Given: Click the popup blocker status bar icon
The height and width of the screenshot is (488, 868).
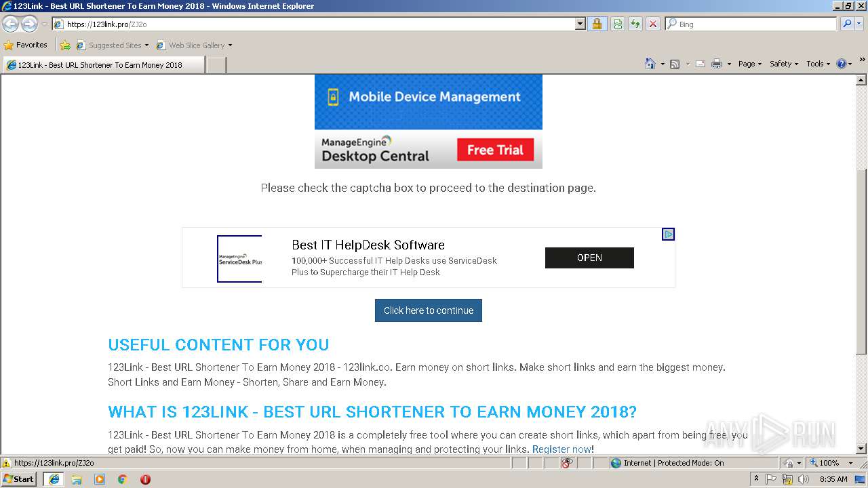Looking at the screenshot, I should pyautogui.click(x=568, y=463).
